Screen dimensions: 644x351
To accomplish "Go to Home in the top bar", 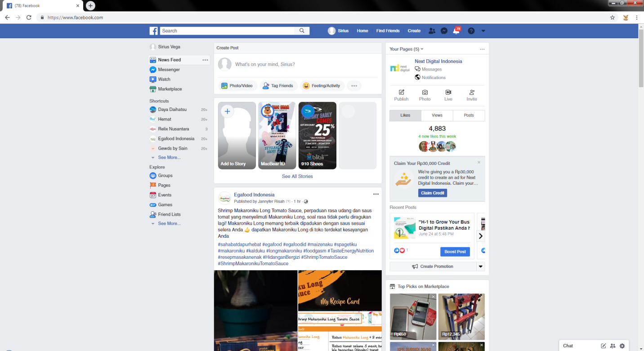I will click(362, 31).
